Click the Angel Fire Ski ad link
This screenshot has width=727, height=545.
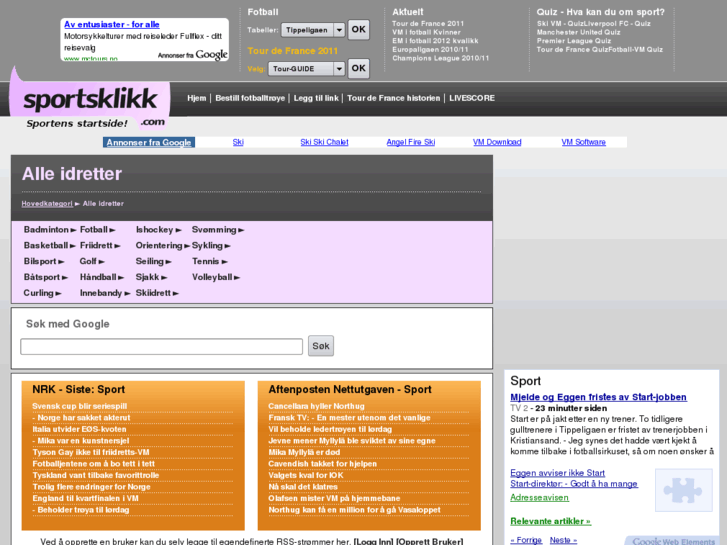pyautogui.click(x=411, y=142)
